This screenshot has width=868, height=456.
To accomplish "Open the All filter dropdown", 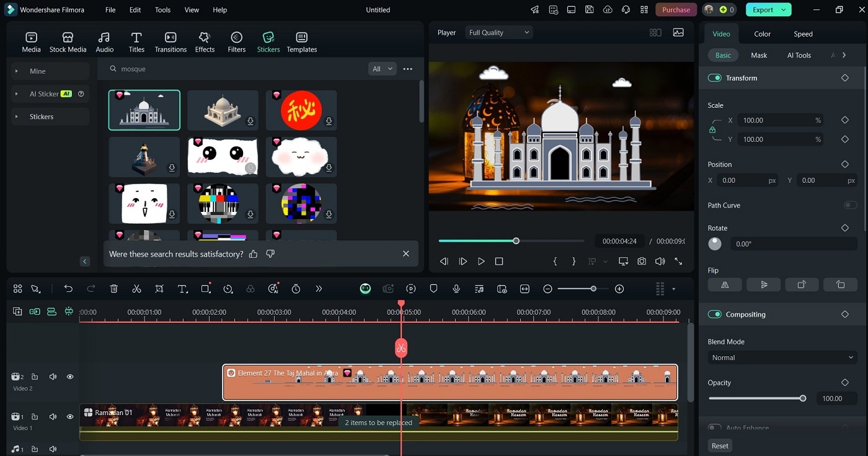I will pyautogui.click(x=382, y=69).
